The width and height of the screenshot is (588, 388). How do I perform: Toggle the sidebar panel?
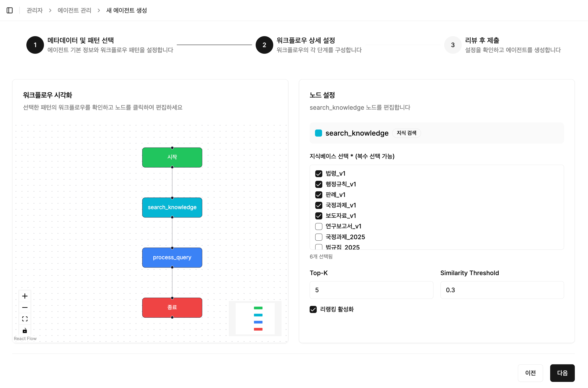point(10,11)
